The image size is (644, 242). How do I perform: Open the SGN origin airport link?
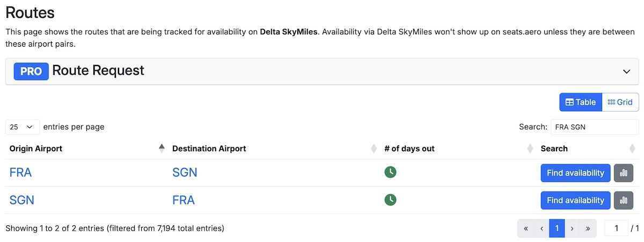coord(22,200)
